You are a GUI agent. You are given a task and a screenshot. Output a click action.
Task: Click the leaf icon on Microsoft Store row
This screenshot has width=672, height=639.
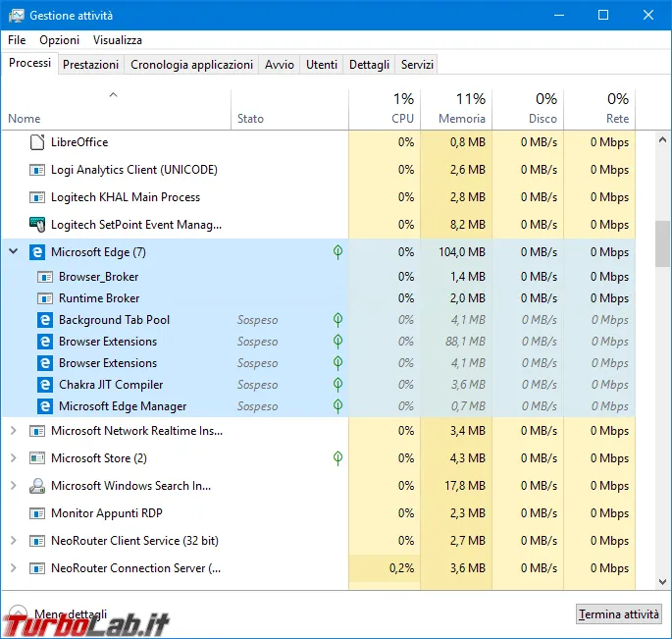click(337, 458)
